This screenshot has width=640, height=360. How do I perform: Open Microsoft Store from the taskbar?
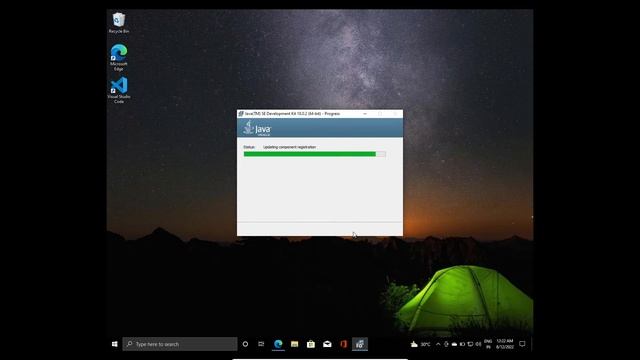(311, 344)
